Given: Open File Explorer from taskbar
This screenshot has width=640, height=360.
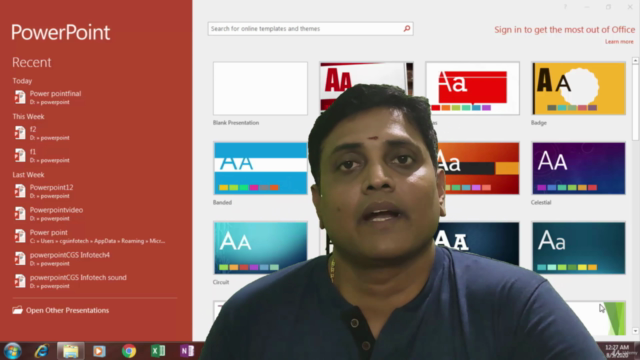Looking at the screenshot, I should 71,351.
